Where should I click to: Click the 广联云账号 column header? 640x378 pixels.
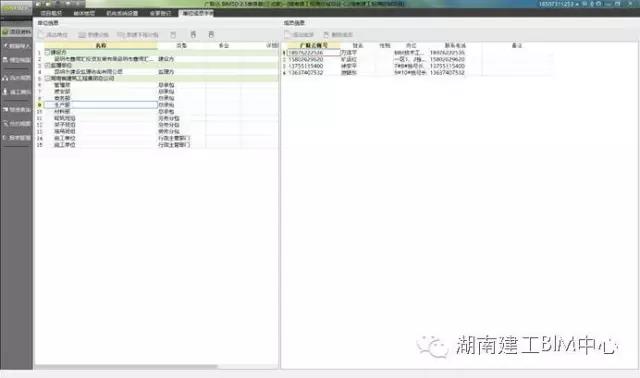point(313,45)
